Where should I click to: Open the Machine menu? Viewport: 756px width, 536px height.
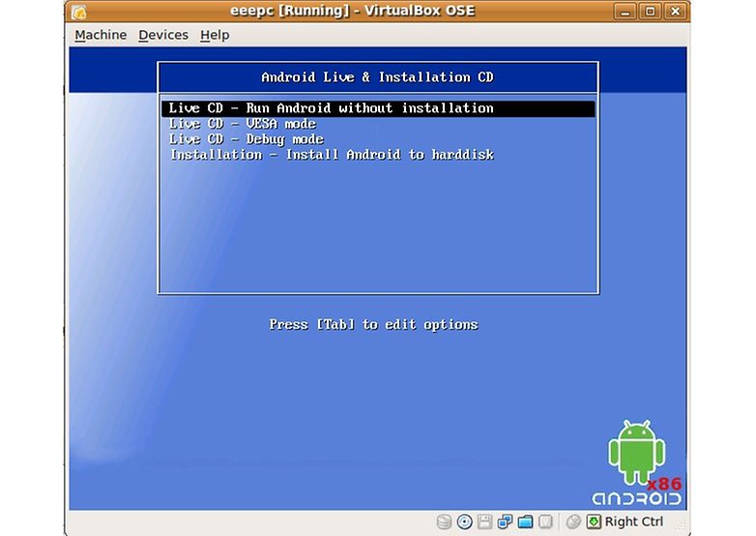click(x=101, y=35)
